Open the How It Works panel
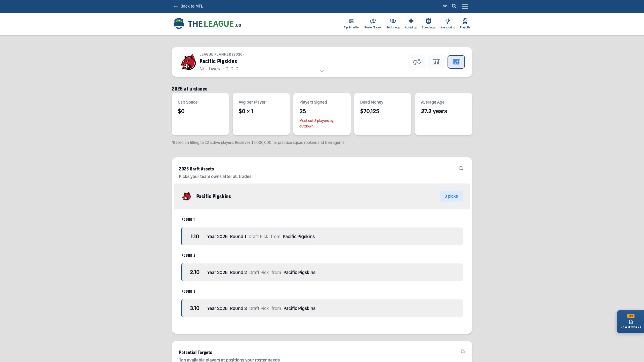Viewport: 644px width, 362px height. point(630,322)
